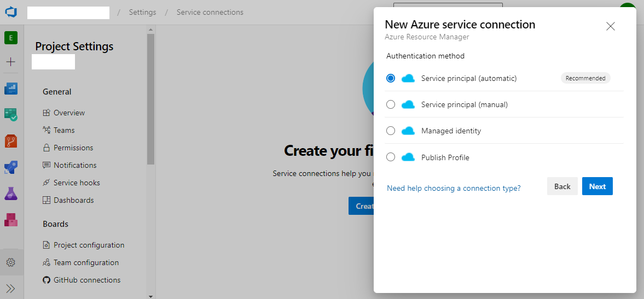Click the Dashboards grid icon
Image resolution: width=644 pixels, height=299 pixels.
pos(47,200)
